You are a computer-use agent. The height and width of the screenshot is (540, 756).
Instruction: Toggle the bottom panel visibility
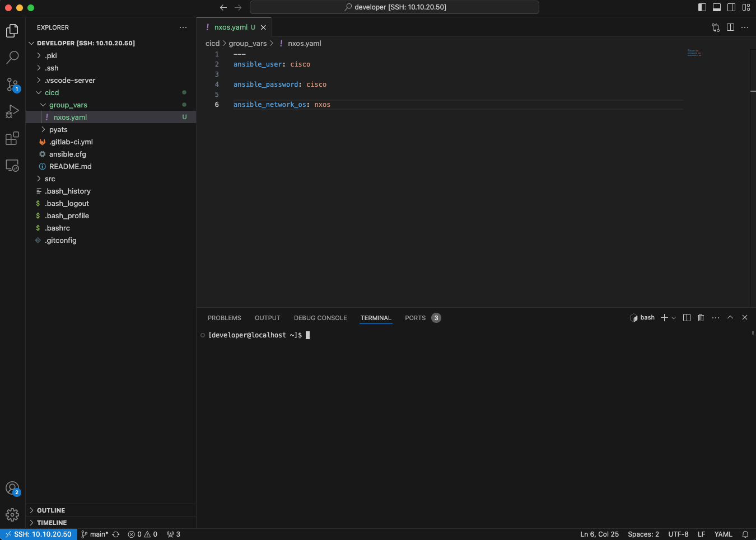(717, 7)
